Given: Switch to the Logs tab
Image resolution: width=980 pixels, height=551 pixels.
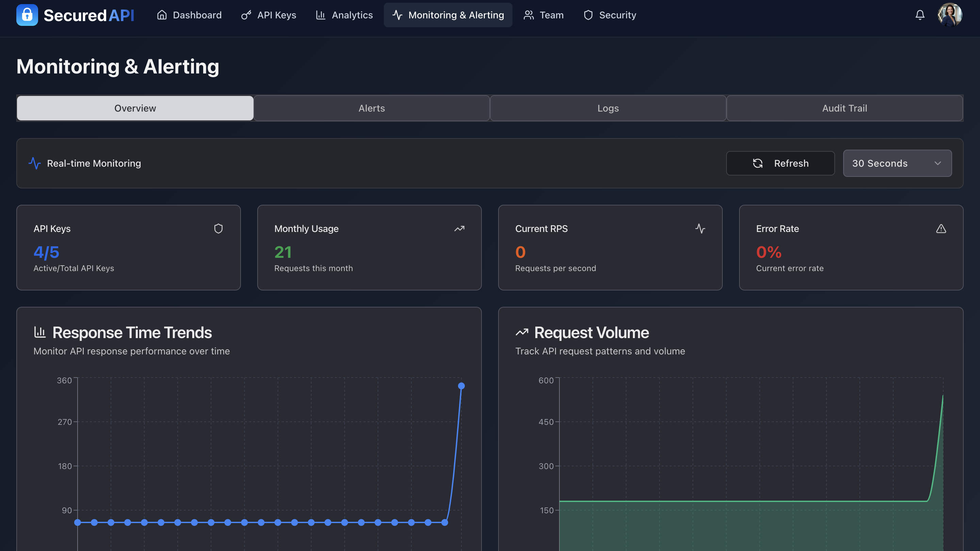Looking at the screenshot, I should [607, 108].
